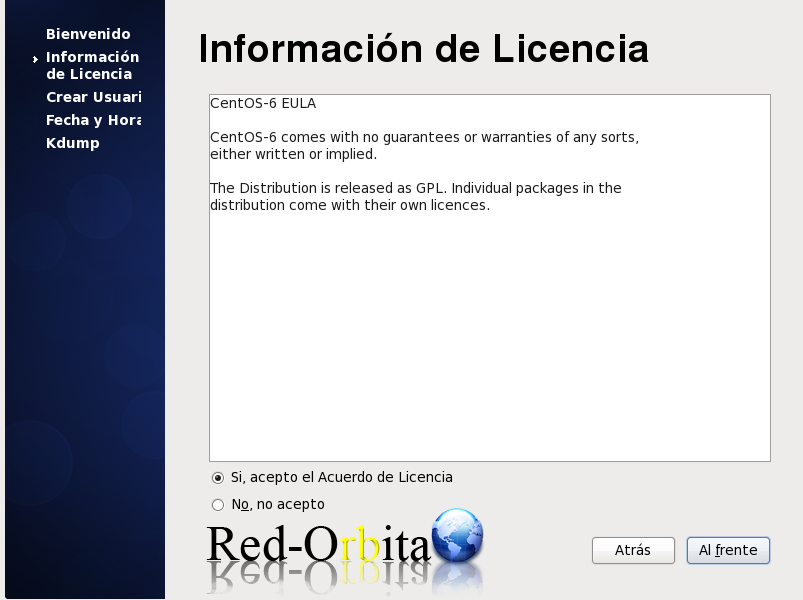Viewport: 803px width, 600px height.
Task: Select 'Información de Licencia' sidebar step
Action: pyautogui.click(x=93, y=66)
